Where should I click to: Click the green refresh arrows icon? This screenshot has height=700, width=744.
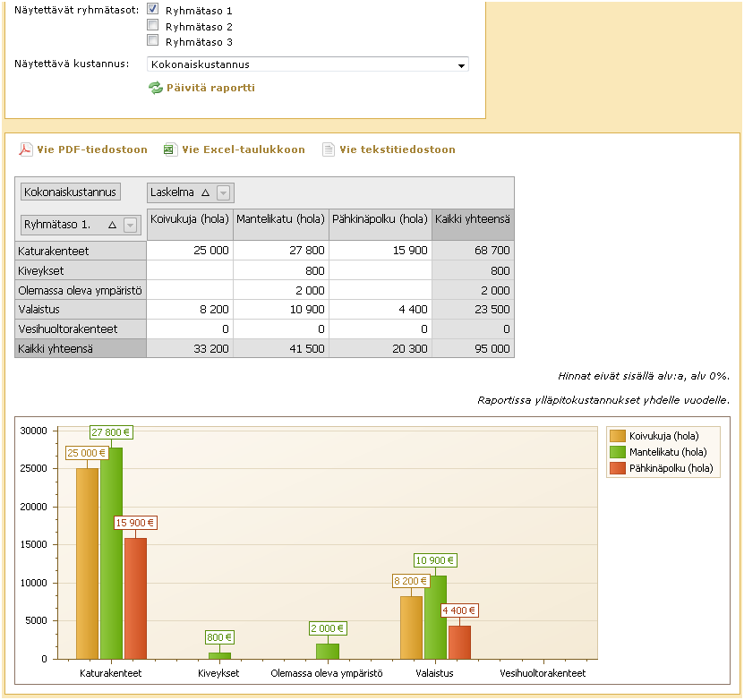pyautogui.click(x=156, y=88)
